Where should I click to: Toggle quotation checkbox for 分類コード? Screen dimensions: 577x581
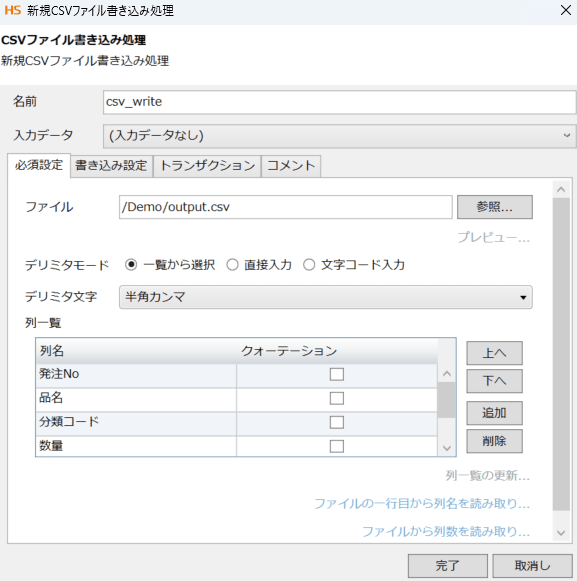(x=337, y=422)
